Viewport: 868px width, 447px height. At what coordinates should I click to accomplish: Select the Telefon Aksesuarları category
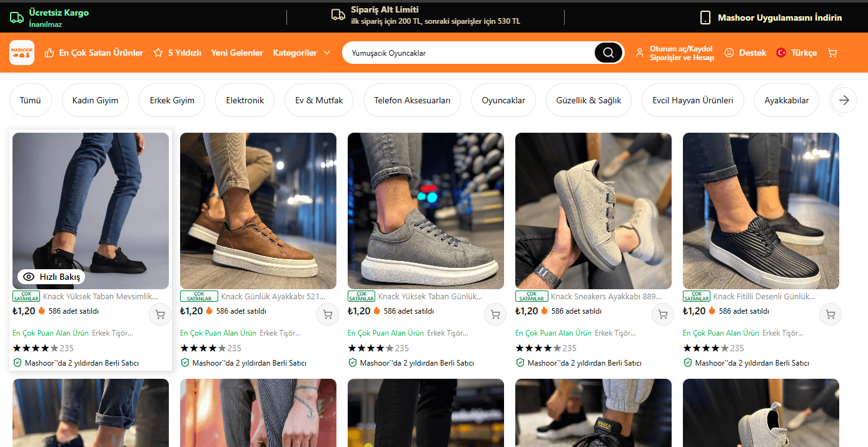click(412, 100)
